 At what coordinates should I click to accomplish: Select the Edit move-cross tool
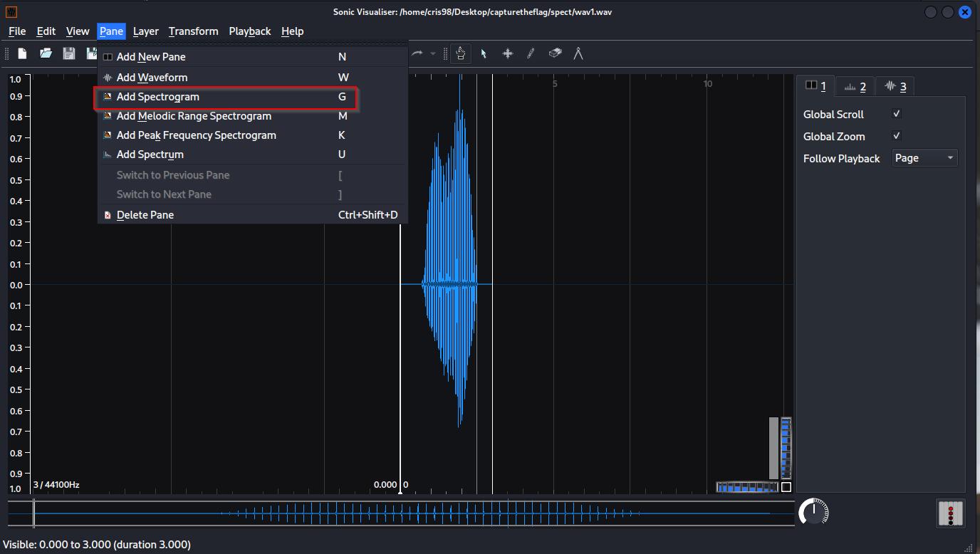pyautogui.click(x=508, y=53)
